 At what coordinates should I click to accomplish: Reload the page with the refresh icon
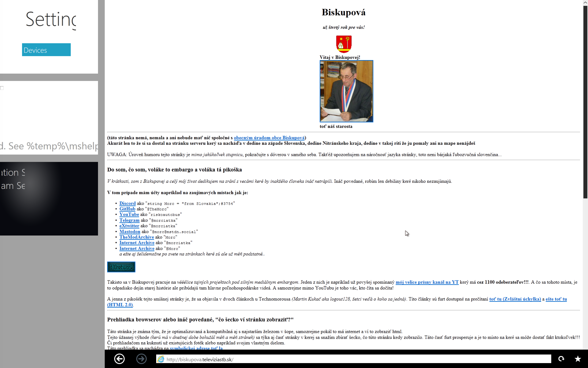561,359
